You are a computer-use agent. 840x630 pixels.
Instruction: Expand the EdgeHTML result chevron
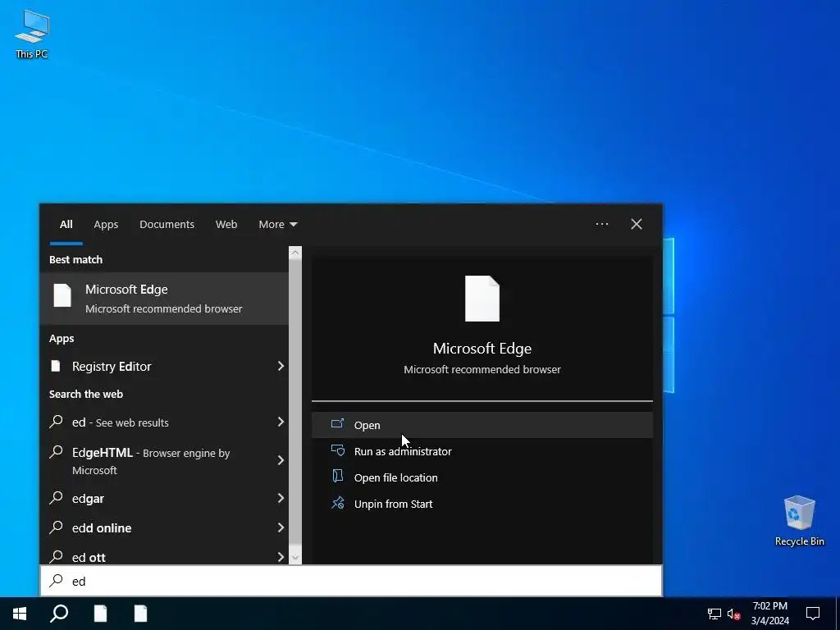pyautogui.click(x=281, y=460)
